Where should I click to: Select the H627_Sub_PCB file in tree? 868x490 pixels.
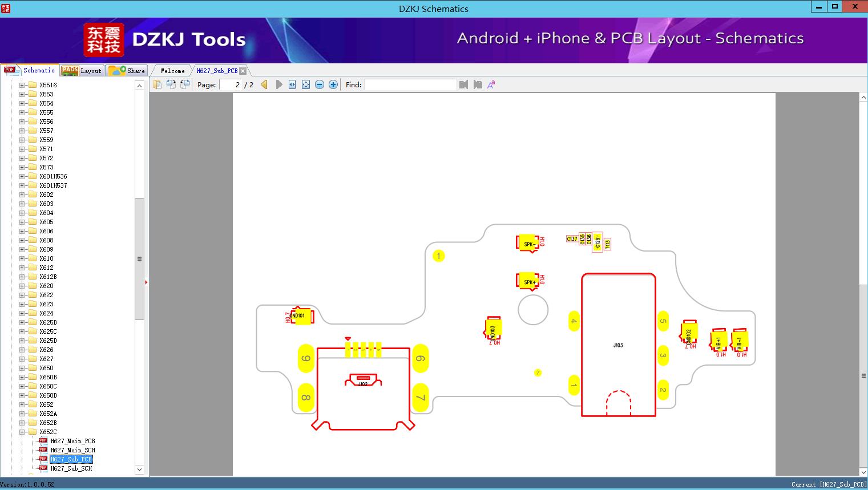point(71,459)
